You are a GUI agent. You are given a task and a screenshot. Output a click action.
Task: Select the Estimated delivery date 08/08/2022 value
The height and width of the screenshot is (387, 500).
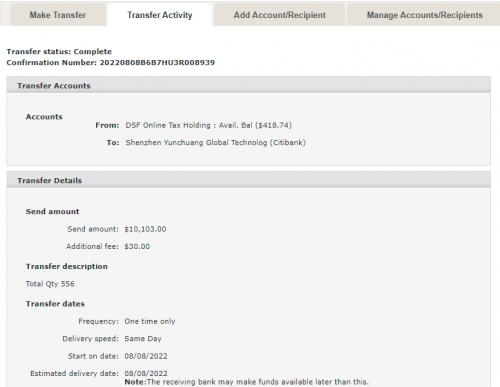146,373
